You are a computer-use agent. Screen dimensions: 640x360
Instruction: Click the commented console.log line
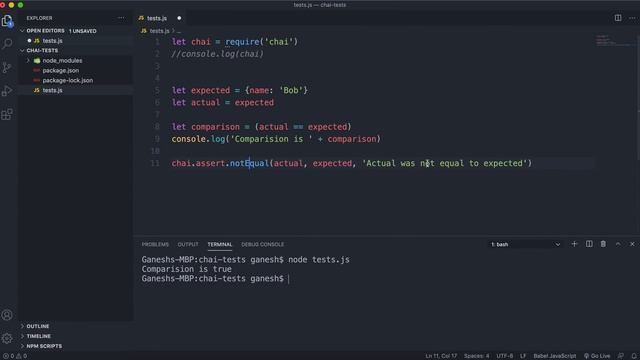click(218, 54)
